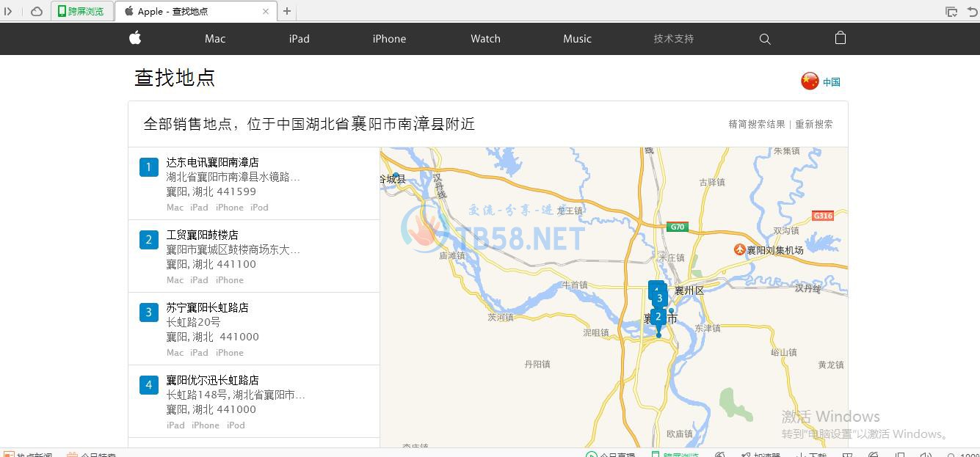The image size is (980, 457).
Task: Open the iPad menu item
Action: (299, 39)
